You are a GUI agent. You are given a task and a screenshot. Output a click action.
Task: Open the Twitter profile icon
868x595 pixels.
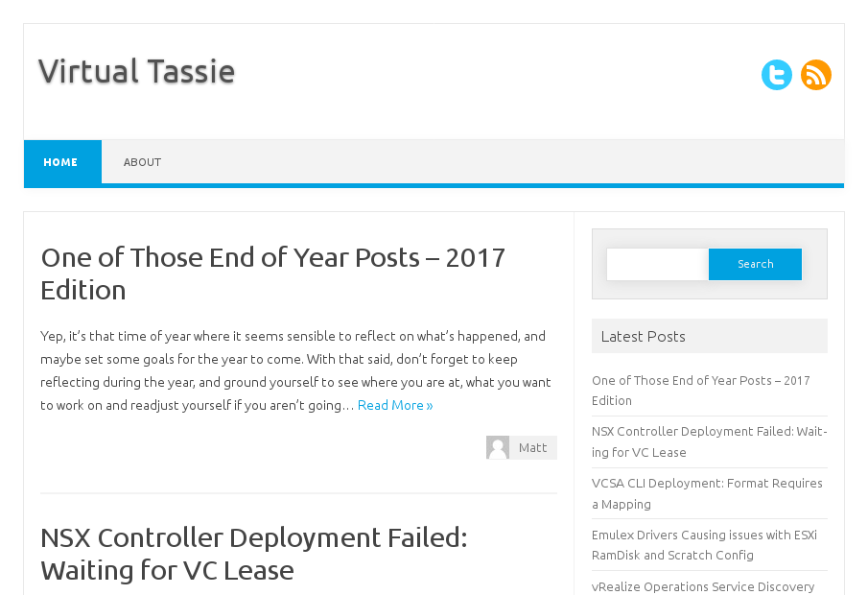[777, 75]
